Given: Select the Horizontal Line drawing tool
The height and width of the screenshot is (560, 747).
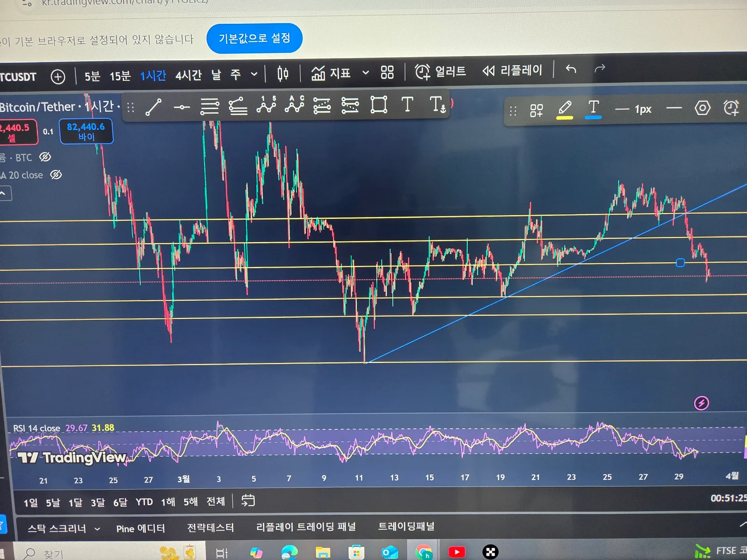Looking at the screenshot, I should [182, 107].
